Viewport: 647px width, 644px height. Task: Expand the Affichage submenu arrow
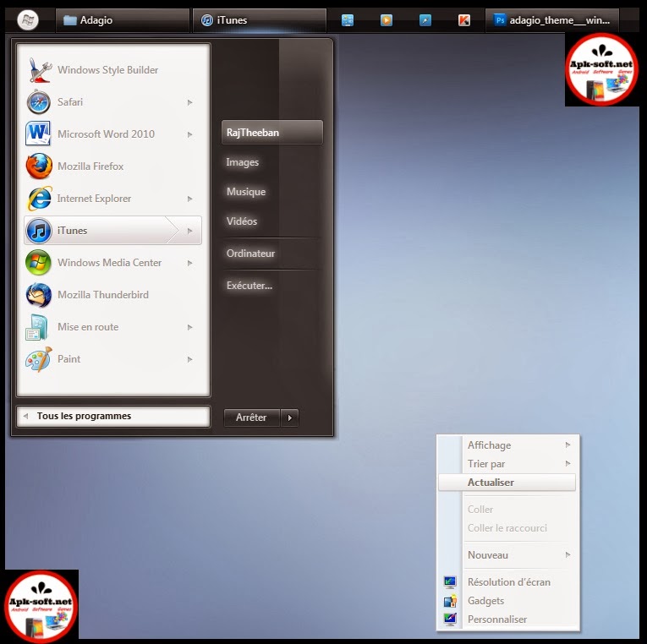click(x=567, y=445)
